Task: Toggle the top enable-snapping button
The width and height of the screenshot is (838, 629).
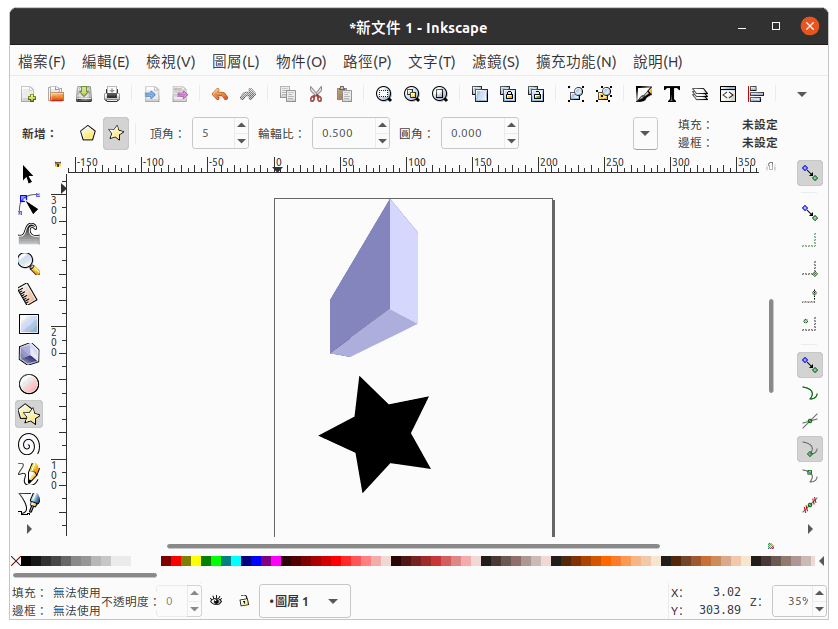Action: click(810, 173)
